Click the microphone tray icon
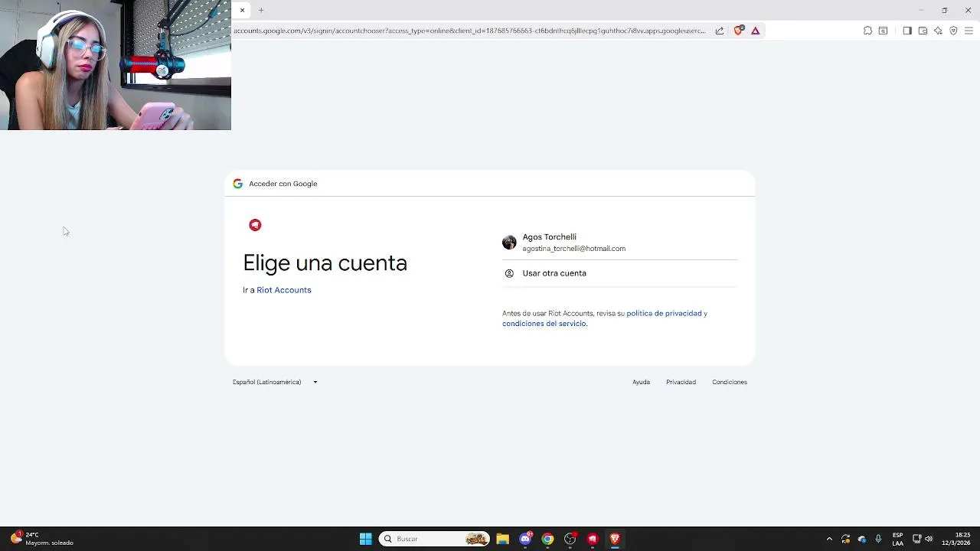Image resolution: width=980 pixels, height=551 pixels. [878, 539]
